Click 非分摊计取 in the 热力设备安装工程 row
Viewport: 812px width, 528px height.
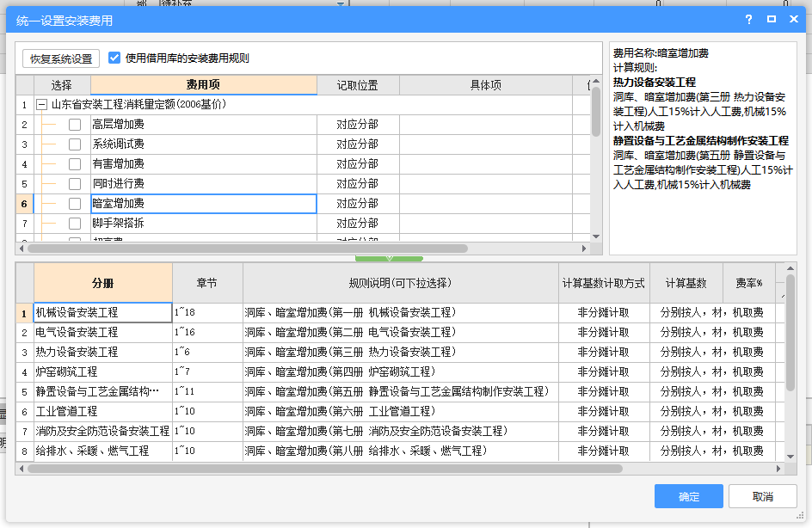click(603, 352)
